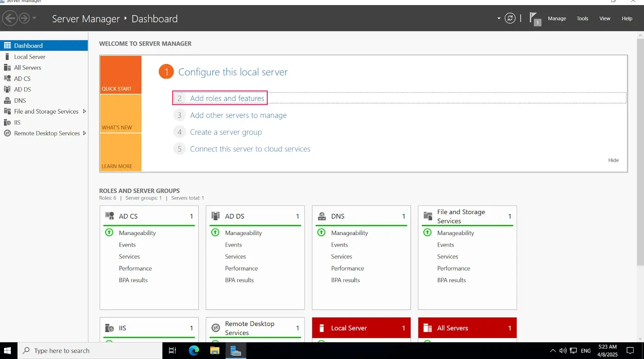Open the Tools menu
The height and width of the screenshot is (359, 644).
582,19
